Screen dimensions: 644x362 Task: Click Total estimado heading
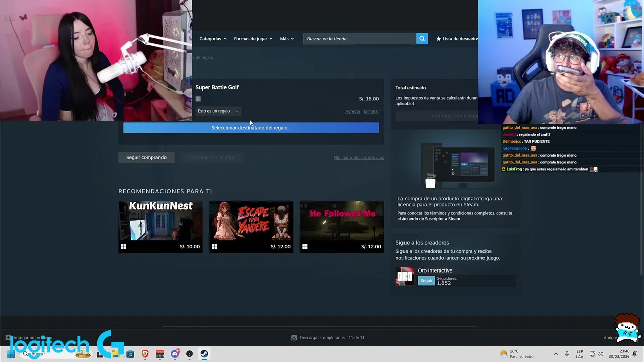[x=411, y=88]
